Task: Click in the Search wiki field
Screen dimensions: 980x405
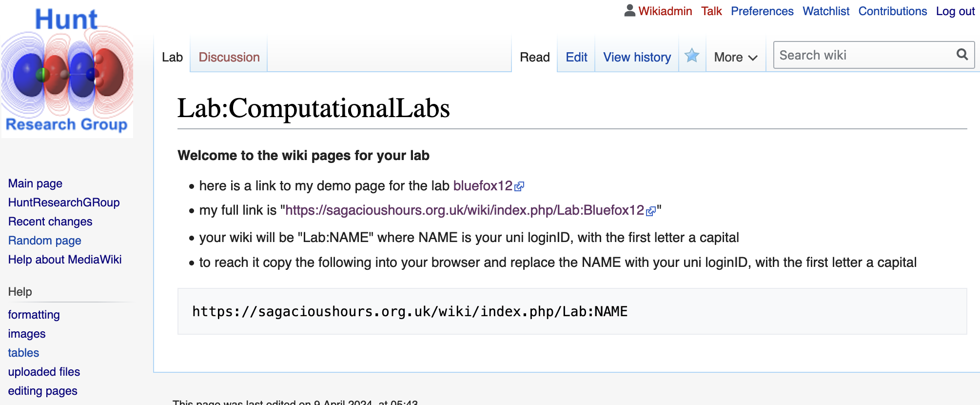Action: (x=863, y=55)
